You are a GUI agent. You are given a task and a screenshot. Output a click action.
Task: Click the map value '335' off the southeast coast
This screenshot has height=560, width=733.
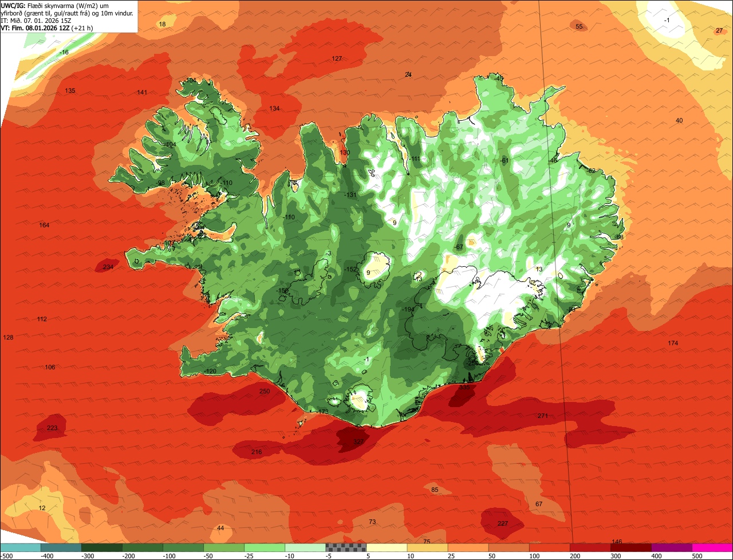464,387
